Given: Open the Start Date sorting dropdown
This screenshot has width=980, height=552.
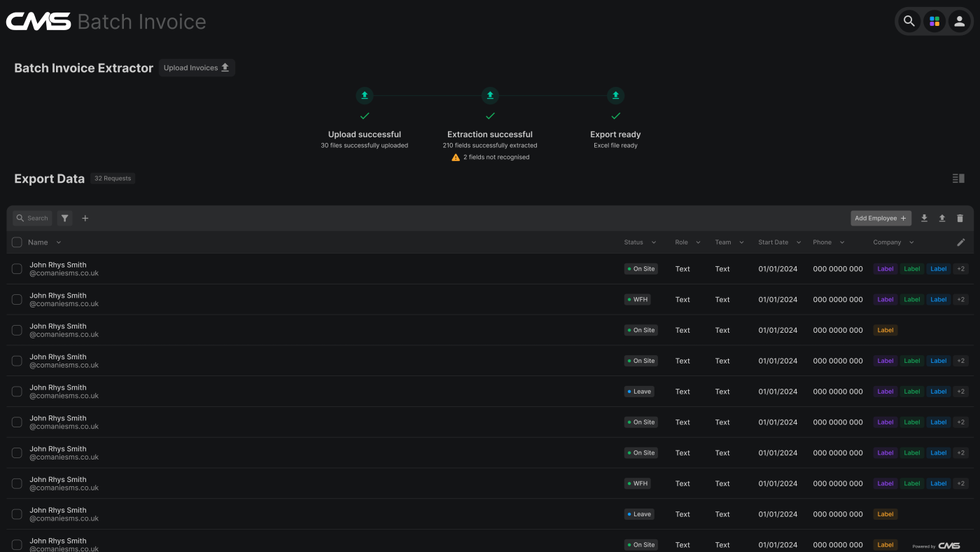Looking at the screenshot, I should coord(798,242).
